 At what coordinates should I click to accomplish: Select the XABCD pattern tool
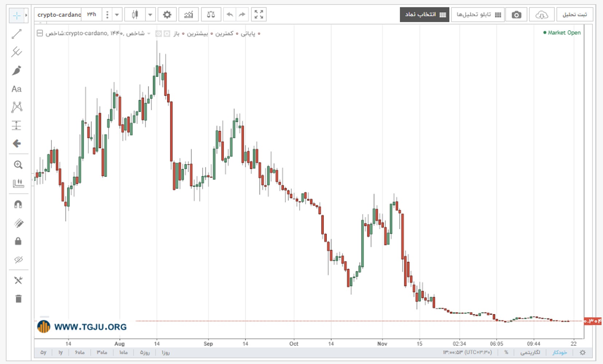click(17, 107)
